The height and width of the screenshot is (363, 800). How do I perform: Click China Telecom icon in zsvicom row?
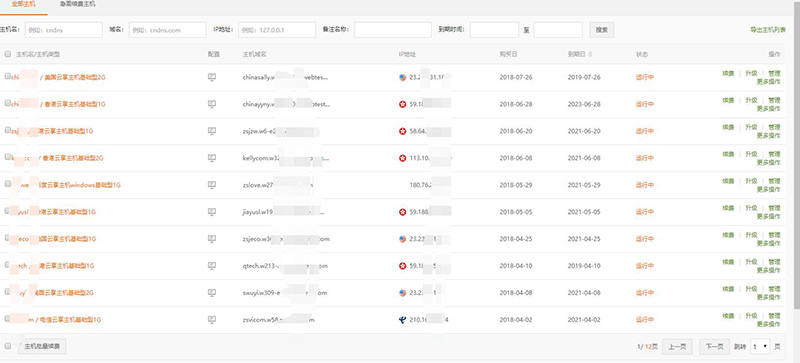pyautogui.click(x=403, y=320)
